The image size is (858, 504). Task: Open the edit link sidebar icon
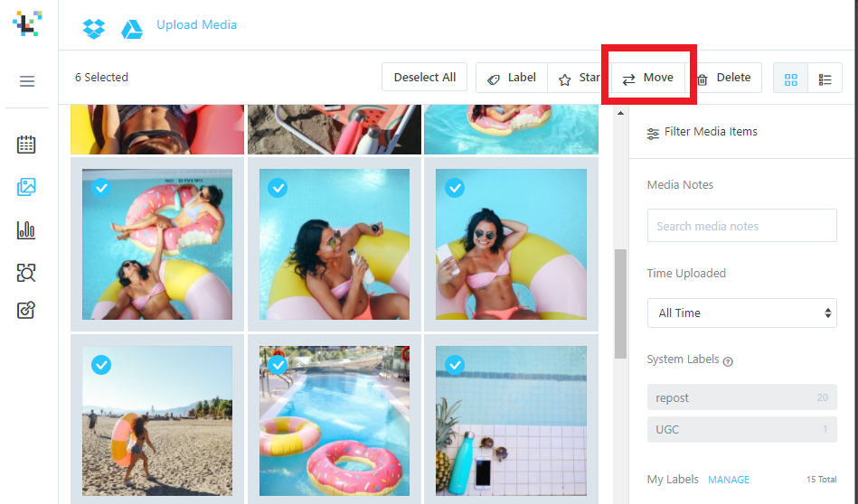(x=26, y=310)
